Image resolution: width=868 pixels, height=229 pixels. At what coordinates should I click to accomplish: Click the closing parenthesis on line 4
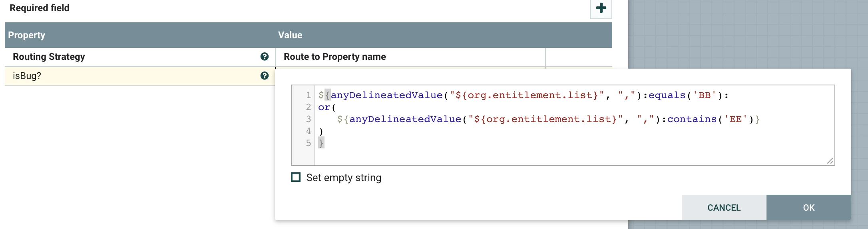point(321,131)
